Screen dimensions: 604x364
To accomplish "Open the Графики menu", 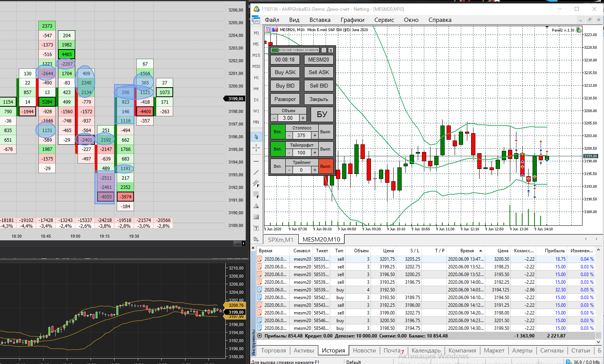I will [352, 20].
